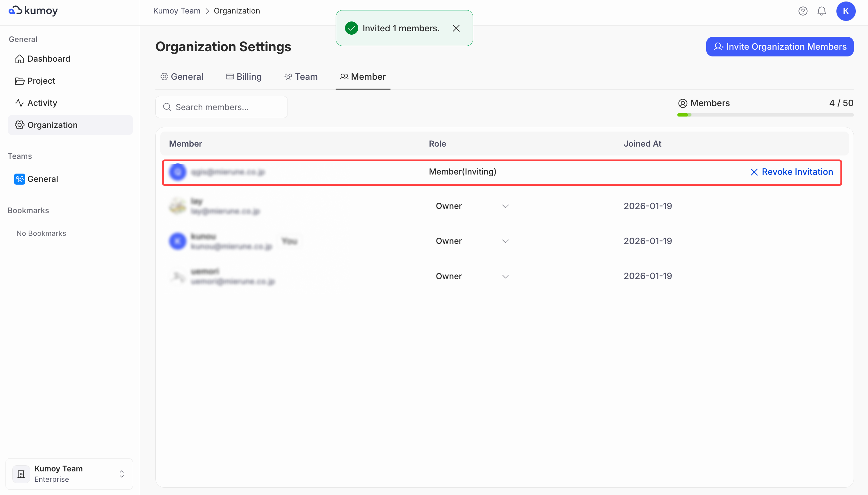Viewport: 868px width, 495px height.
Task: Switch to the Team tab
Action: pos(301,77)
